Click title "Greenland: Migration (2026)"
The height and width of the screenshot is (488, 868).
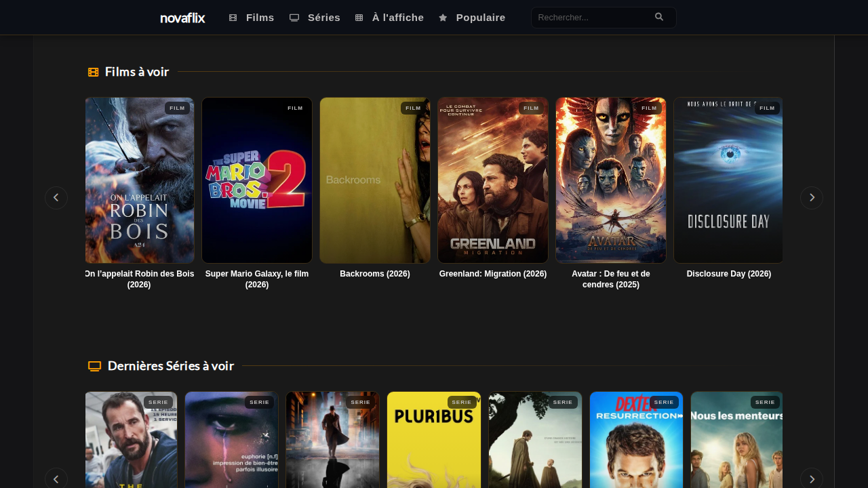493,274
